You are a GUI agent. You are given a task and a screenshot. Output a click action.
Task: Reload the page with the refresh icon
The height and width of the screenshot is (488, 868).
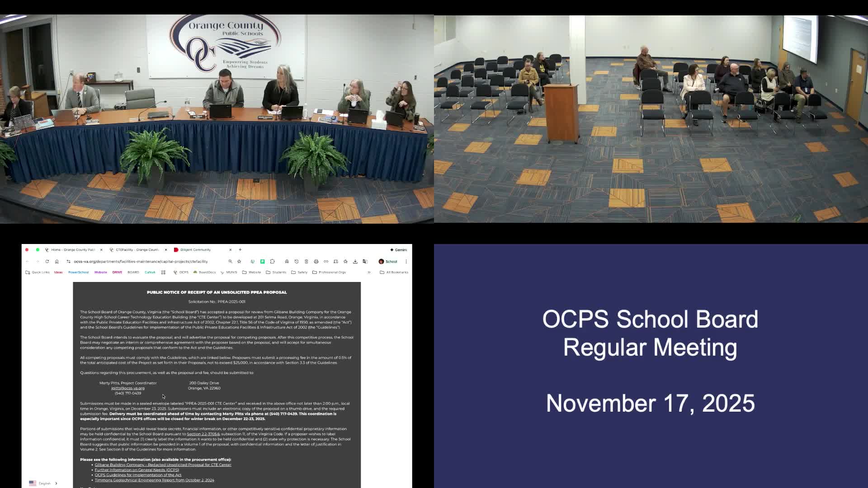pos(47,262)
